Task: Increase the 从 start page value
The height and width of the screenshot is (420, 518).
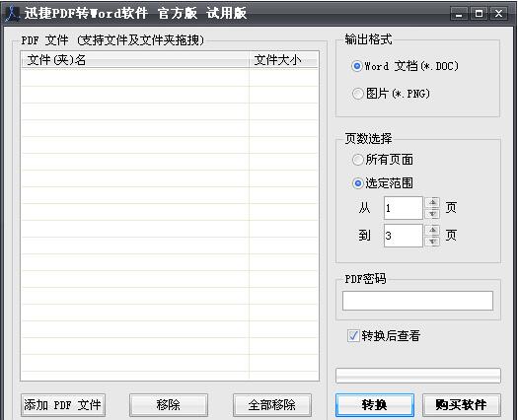Action: click(x=433, y=202)
